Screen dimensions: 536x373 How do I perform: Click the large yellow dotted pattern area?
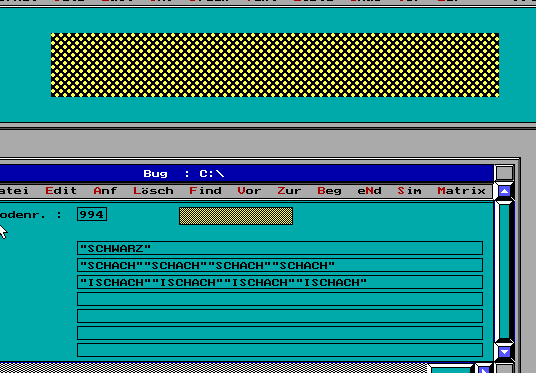[x=275, y=65]
